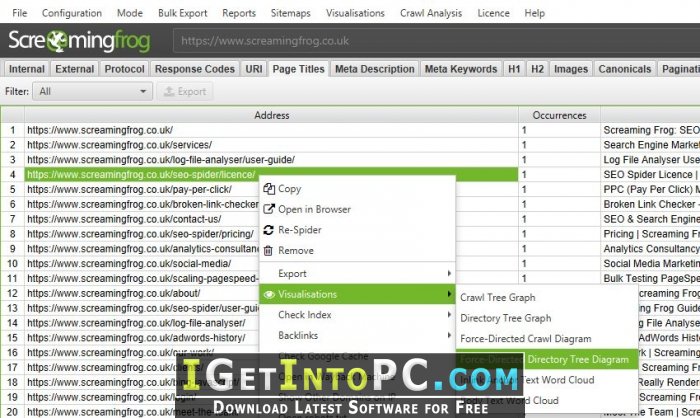This screenshot has height=418, width=700.
Task: Switch to the Internal tab
Action: (x=27, y=69)
